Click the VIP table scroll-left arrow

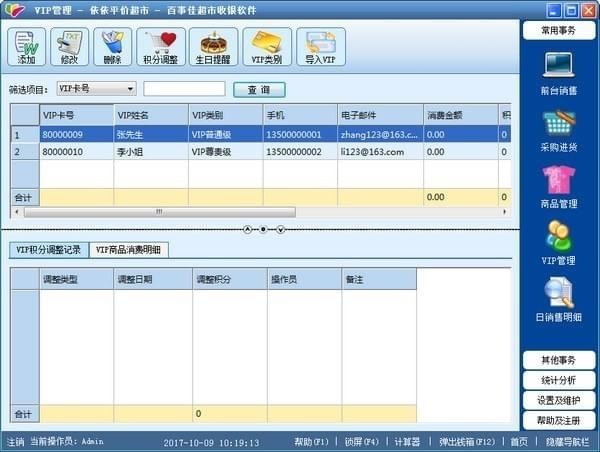[x=16, y=212]
